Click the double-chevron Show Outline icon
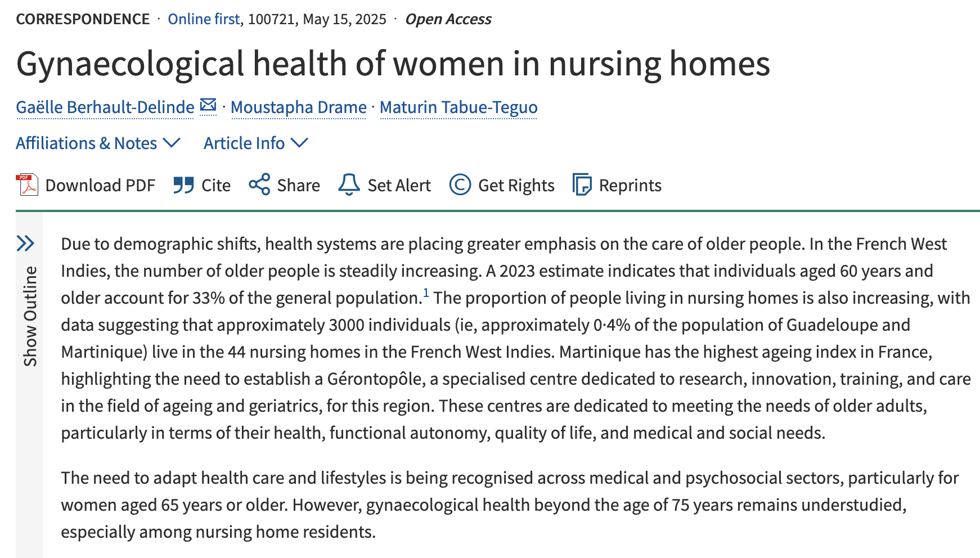The image size is (980, 558). (26, 244)
